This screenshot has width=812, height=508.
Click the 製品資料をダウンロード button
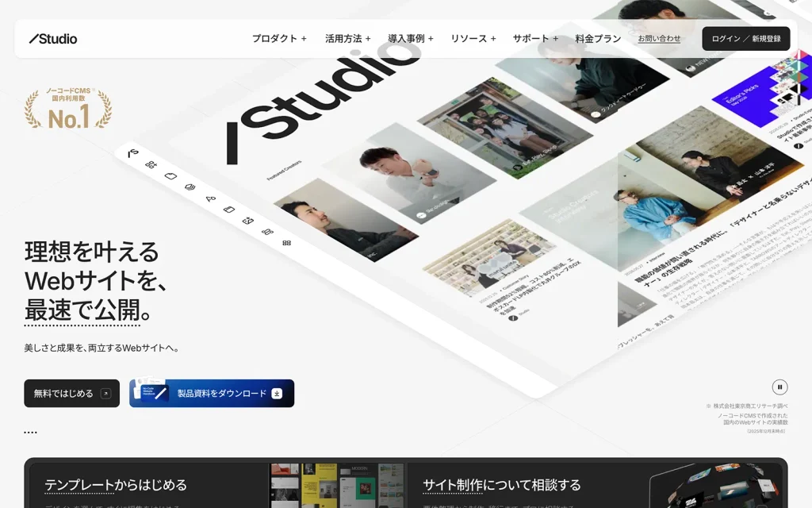coord(212,394)
